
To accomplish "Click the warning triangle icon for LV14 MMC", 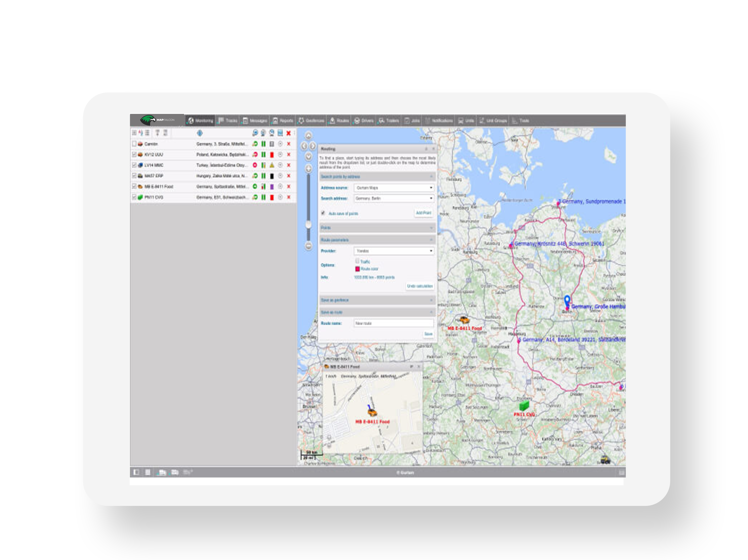I will coord(272,165).
